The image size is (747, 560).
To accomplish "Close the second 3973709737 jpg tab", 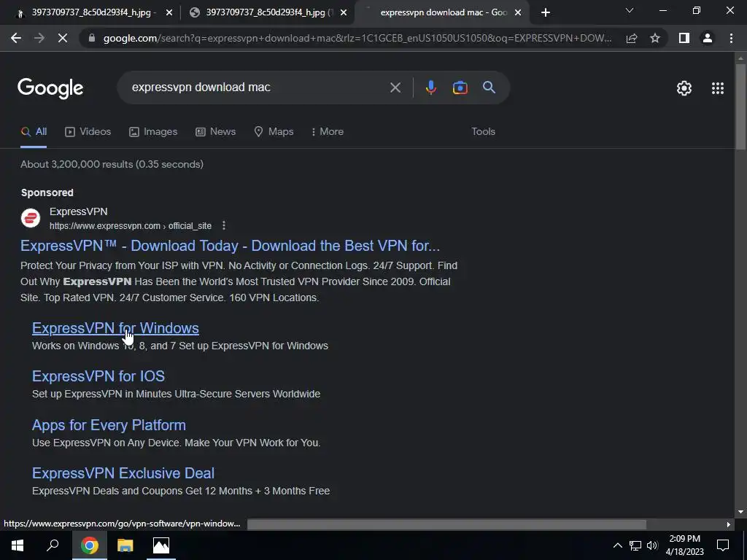I will tap(344, 13).
